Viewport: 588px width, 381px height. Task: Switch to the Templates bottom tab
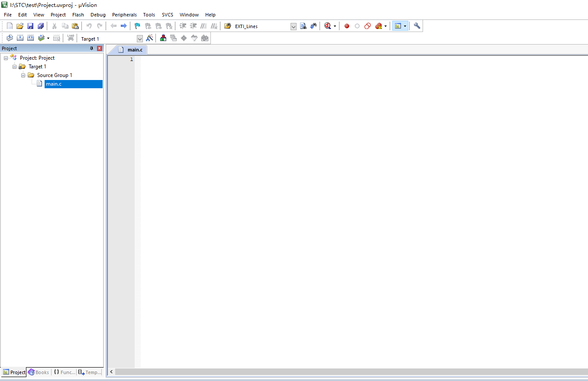[x=90, y=372]
